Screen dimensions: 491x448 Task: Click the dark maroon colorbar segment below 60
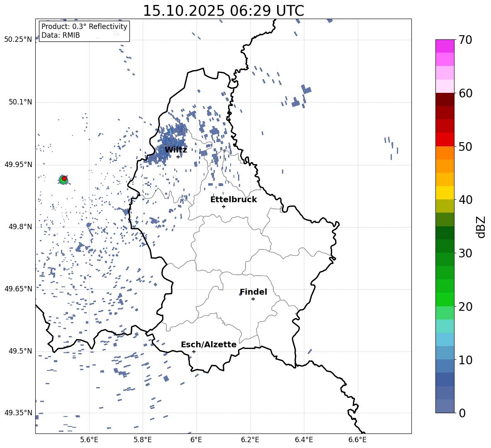point(445,99)
